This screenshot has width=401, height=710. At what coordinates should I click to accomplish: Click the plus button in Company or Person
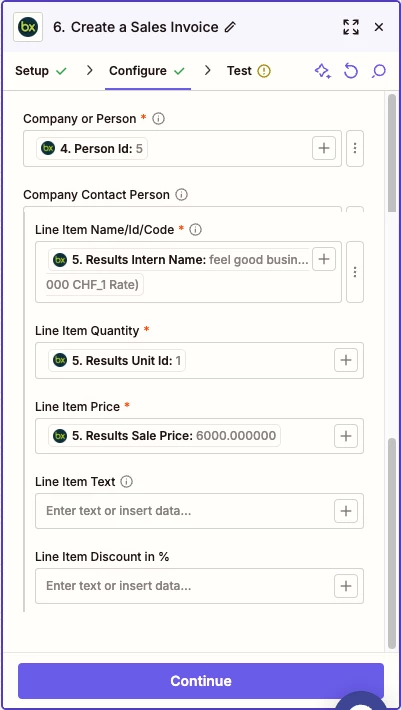(x=324, y=148)
